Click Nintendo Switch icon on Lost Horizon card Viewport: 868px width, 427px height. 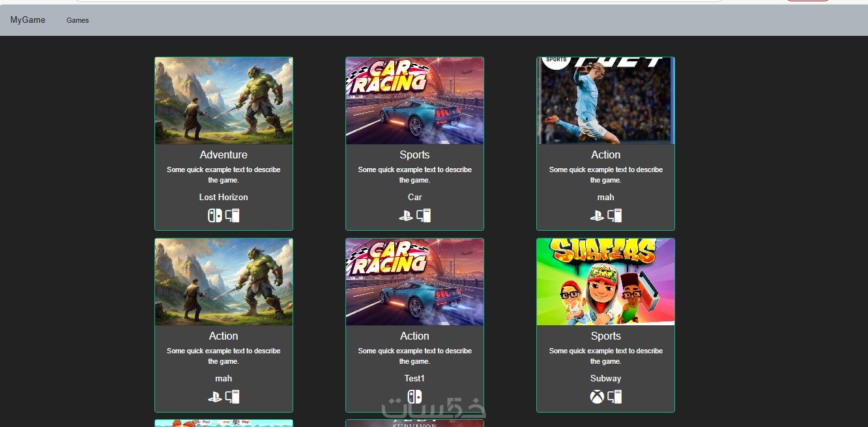215,215
